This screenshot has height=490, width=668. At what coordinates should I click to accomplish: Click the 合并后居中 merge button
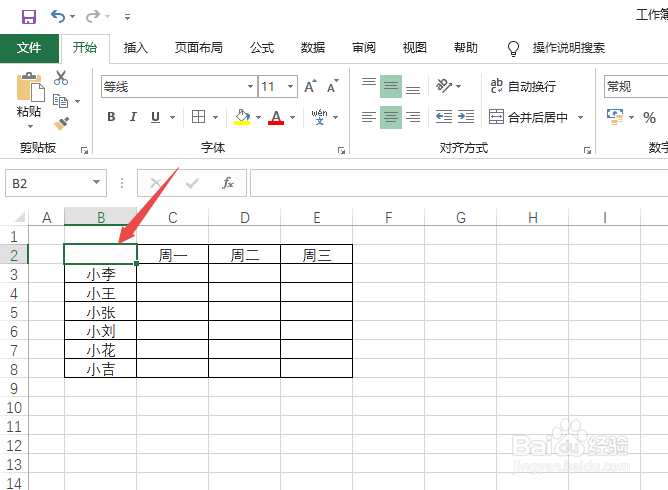point(528,117)
